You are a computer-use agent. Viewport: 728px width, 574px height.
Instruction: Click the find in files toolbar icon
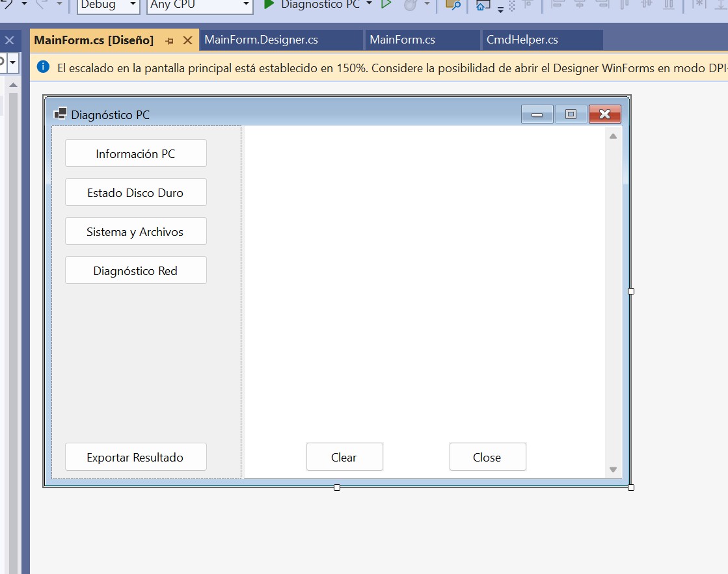[x=453, y=5]
